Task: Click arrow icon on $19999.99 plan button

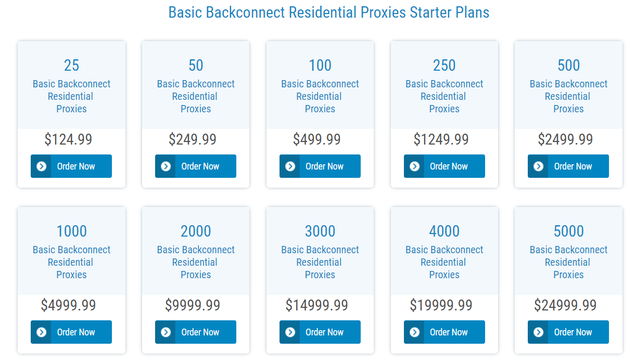Action: pos(415,332)
